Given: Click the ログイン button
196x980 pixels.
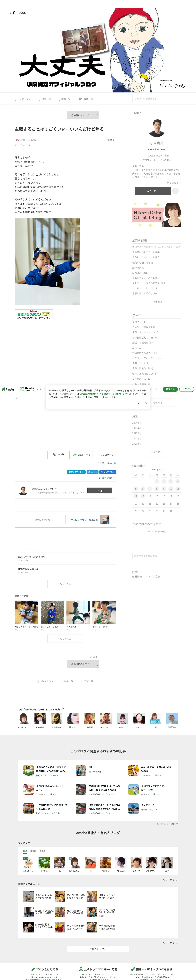Looking at the screenshot, I should [187, 389].
